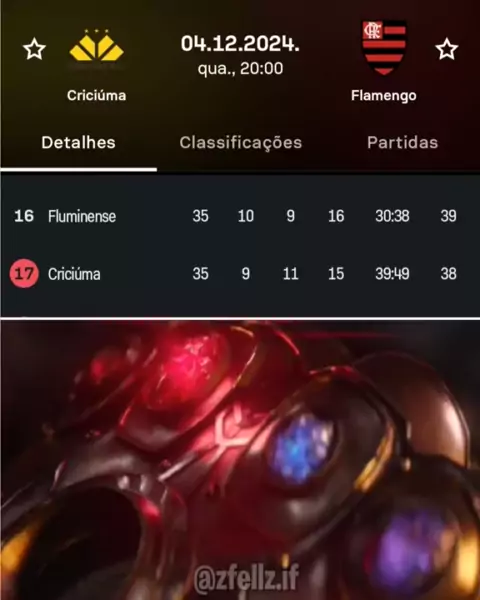Click the Criciúma team name in the header

tap(96, 95)
